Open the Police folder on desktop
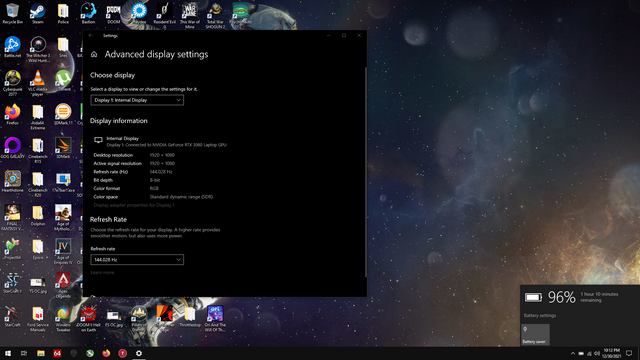 click(x=63, y=13)
